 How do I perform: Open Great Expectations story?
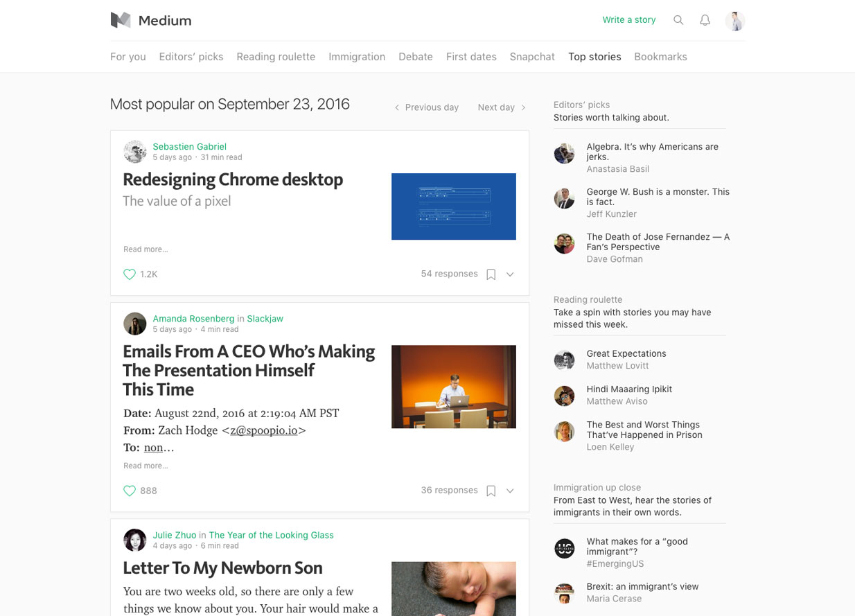click(626, 353)
